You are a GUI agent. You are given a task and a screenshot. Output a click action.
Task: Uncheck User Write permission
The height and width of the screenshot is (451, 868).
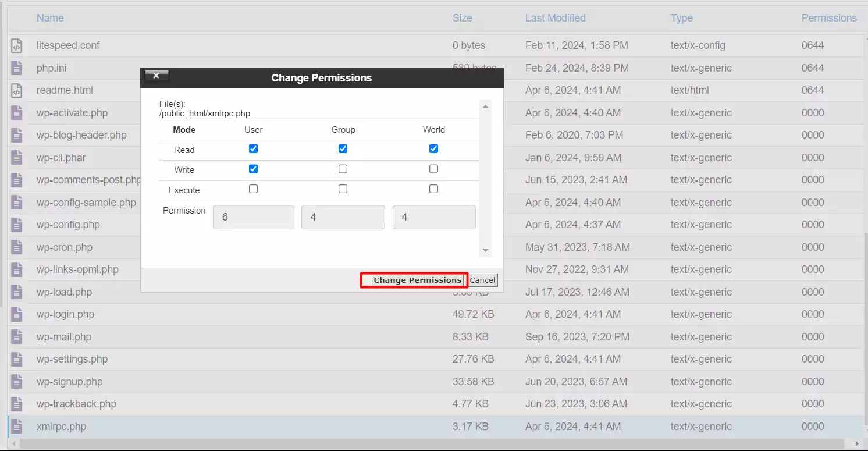point(253,169)
